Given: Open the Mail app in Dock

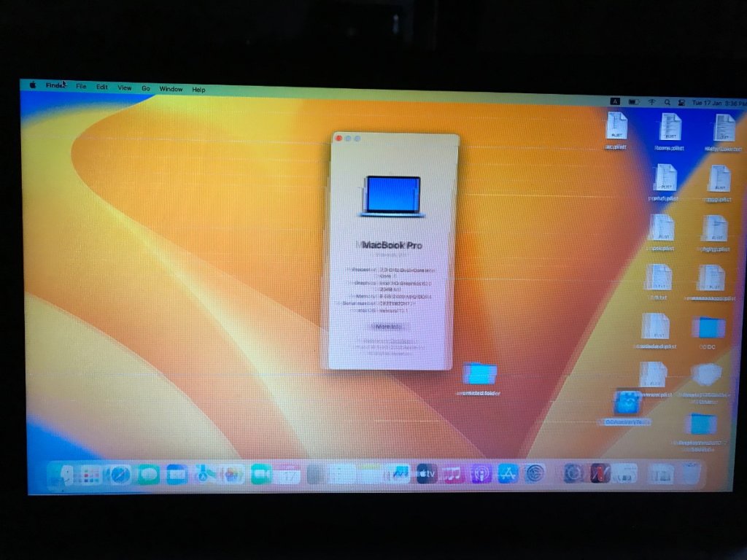Looking at the screenshot, I should pyautogui.click(x=177, y=475).
